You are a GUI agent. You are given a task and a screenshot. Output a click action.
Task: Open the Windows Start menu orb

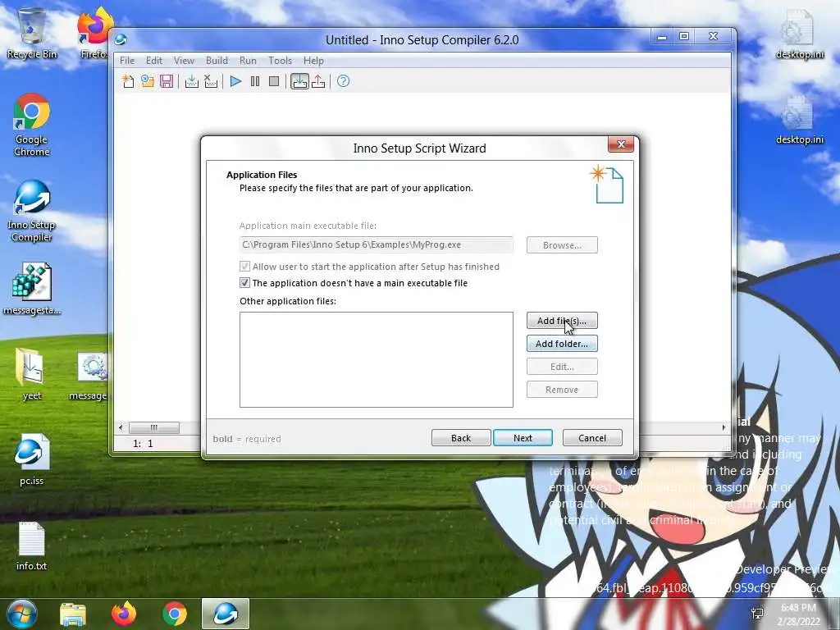click(x=21, y=614)
